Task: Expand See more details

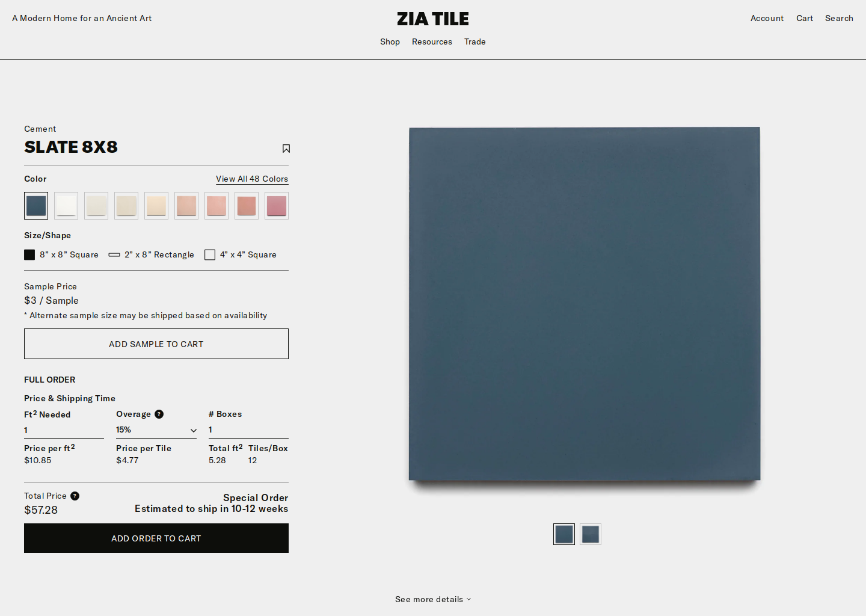Action: pos(433,599)
